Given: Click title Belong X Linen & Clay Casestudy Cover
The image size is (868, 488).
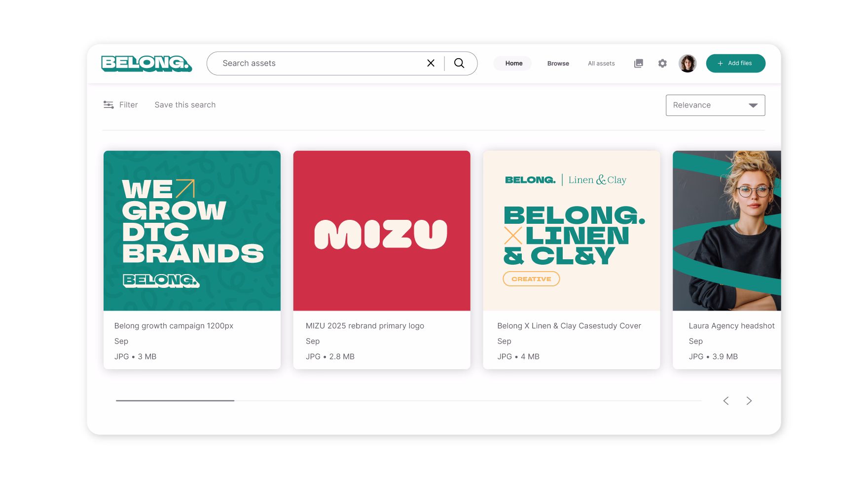Looking at the screenshot, I should pyautogui.click(x=569, y=326).
